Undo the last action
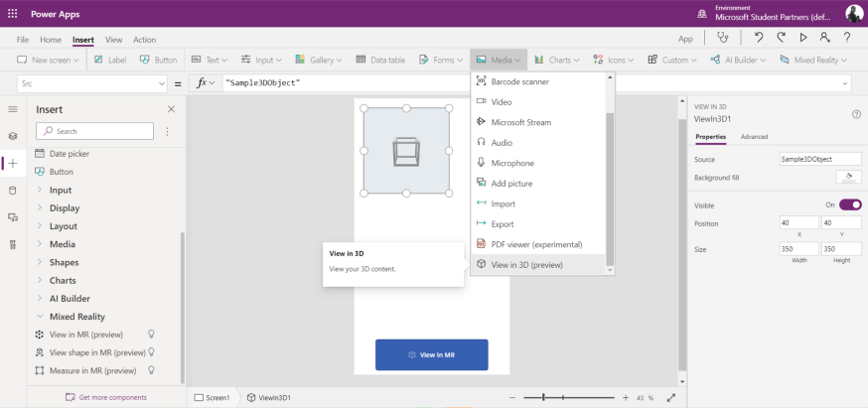868x408 pixels. pyautogui.click(x=759, y=38)
